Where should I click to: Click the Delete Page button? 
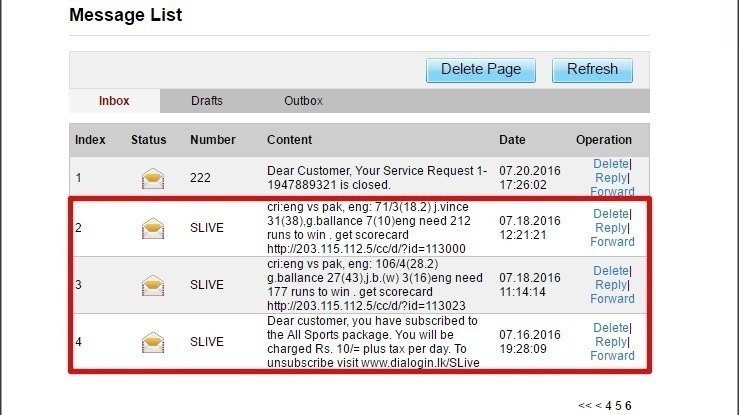[481, 70]
